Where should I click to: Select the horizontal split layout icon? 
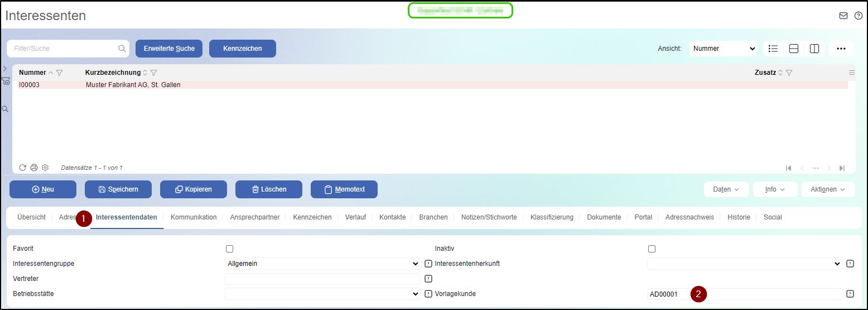pyautogui.click(x=794, y=49)
